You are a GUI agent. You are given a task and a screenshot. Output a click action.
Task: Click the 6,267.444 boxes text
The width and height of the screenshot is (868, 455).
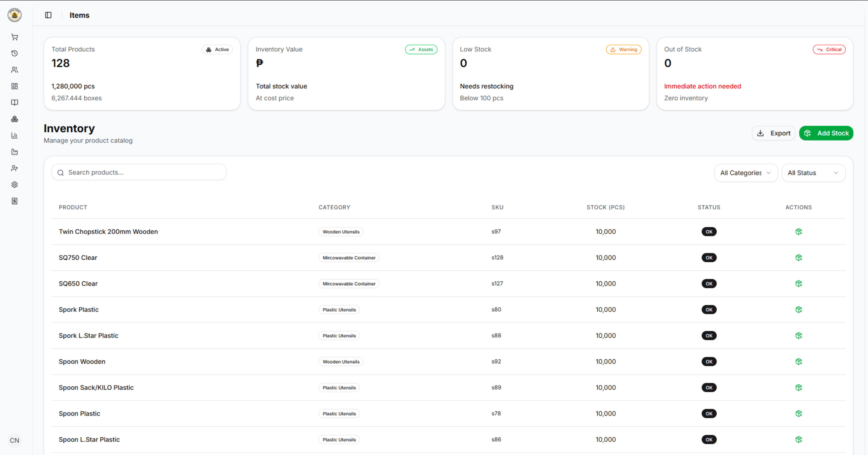77,98
